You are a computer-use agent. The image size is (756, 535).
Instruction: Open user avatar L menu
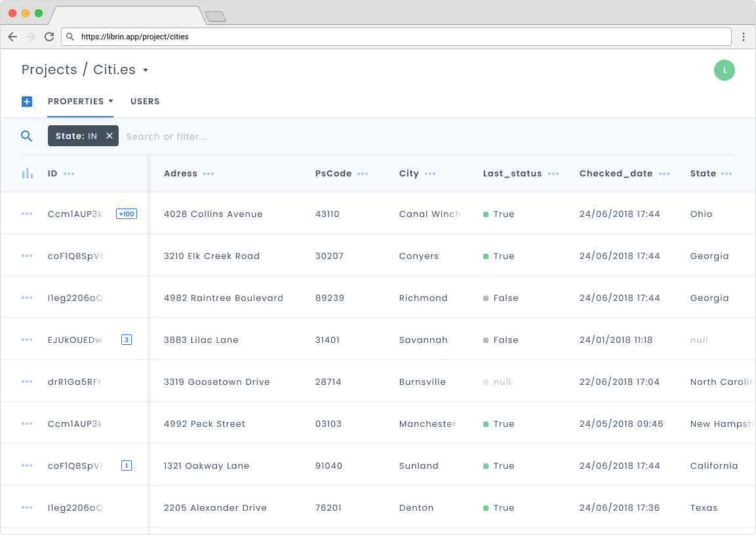coord(724,70)
